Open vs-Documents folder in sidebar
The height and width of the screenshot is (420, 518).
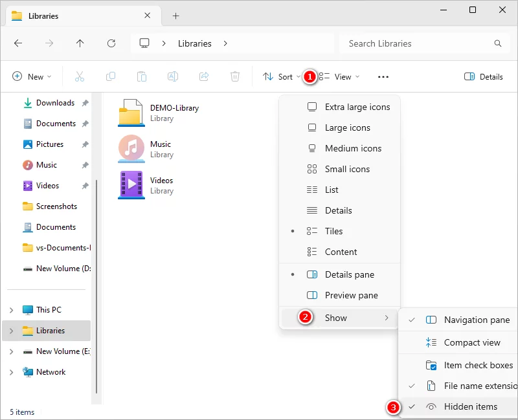pyautogui.click(x=63, y=248)
